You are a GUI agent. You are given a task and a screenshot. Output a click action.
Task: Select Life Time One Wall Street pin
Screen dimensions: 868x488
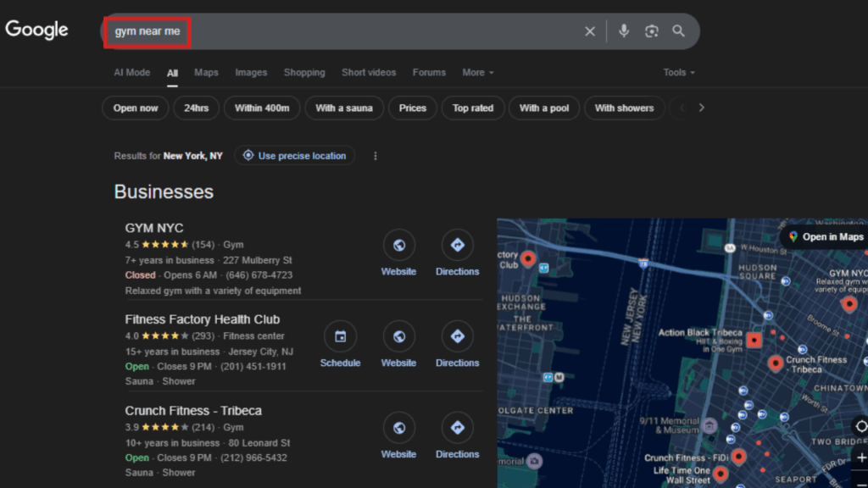pos(721,474)
